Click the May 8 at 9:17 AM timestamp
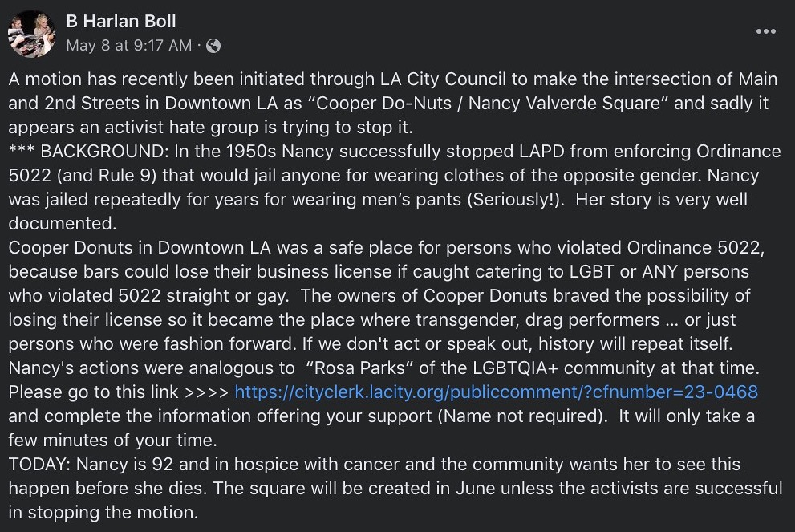795x532 pixels. [x=128, y=46]
